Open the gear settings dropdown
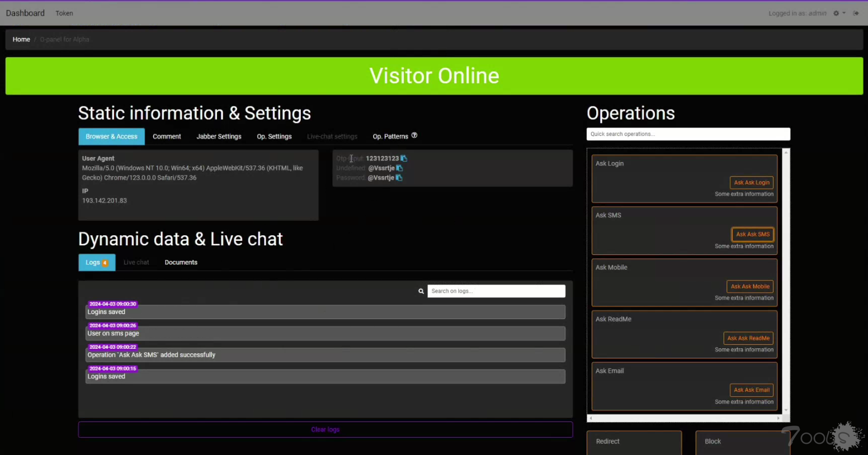 click(839, 13)
